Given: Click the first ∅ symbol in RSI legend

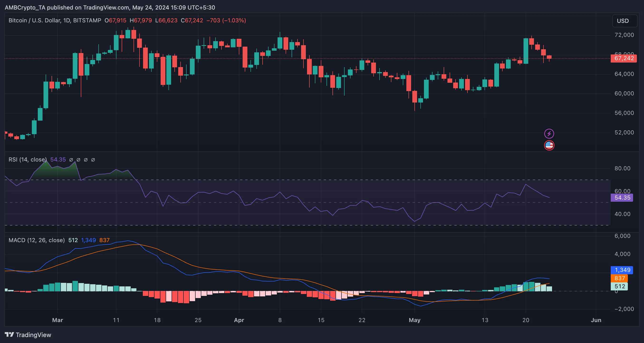Looking at the screenshot, I should click(71, 160).
